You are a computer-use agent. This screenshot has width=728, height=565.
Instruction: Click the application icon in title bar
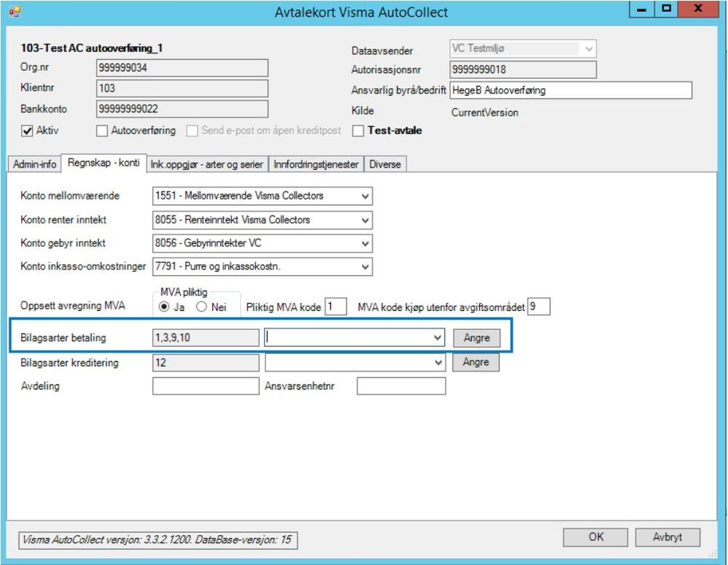(15, 11)
